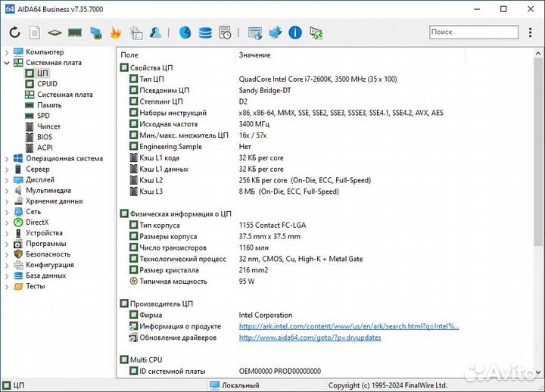Click the Локальный status bar entry
Viewport: 545px width, 392px height.
235,385
